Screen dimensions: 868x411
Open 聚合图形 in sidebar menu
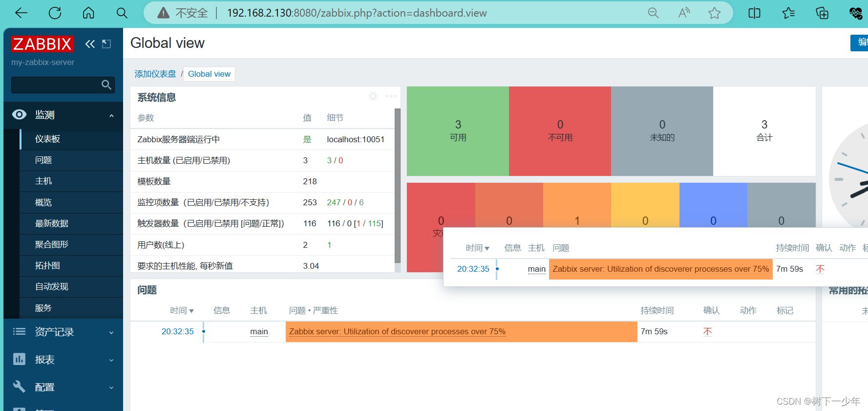coord(71,244)
